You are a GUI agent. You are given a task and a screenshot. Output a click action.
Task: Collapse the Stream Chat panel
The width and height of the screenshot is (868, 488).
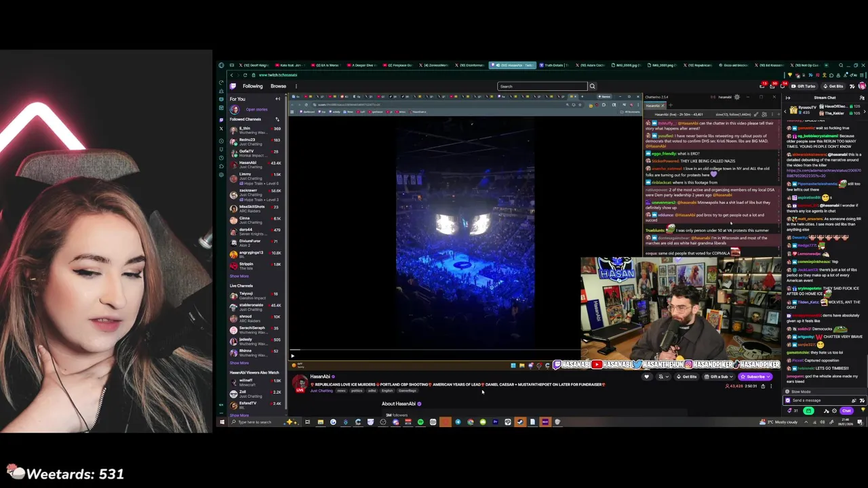click(788, 98)
